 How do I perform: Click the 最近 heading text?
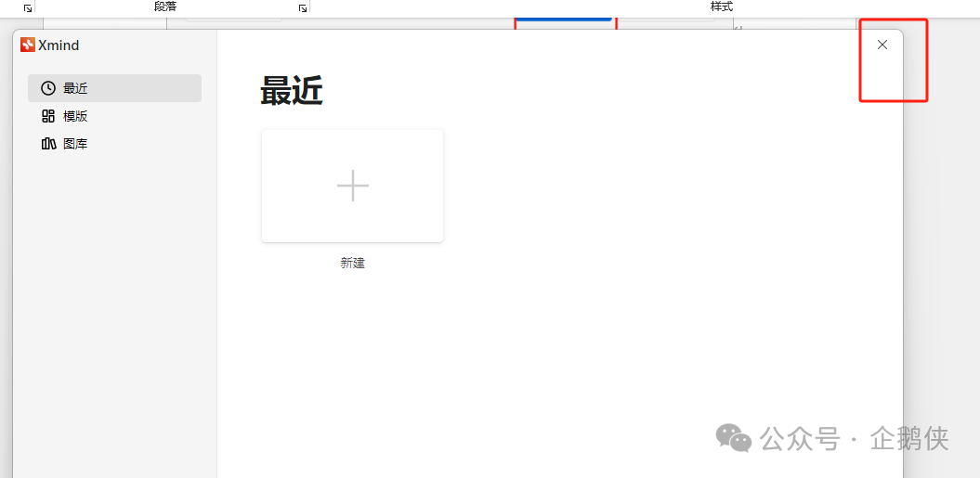[x=292, y=92]
